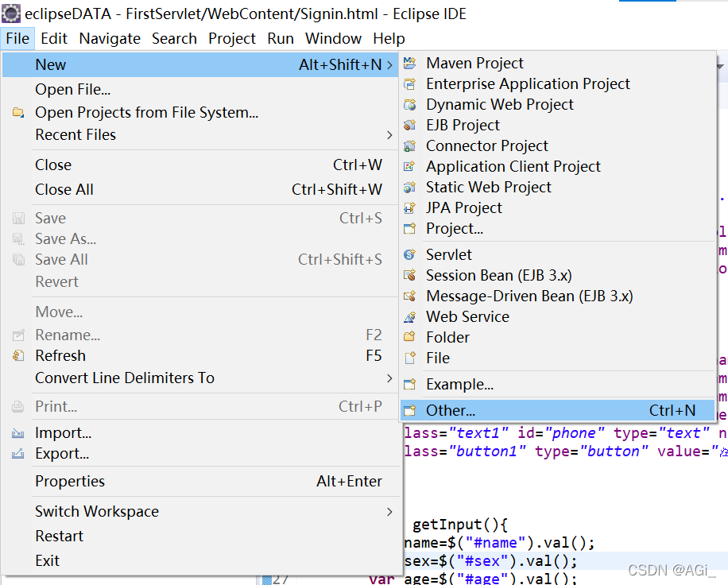Choose Servlet from New submenu
Viewport: 728px width, 585px height.
tap(557, 254)
